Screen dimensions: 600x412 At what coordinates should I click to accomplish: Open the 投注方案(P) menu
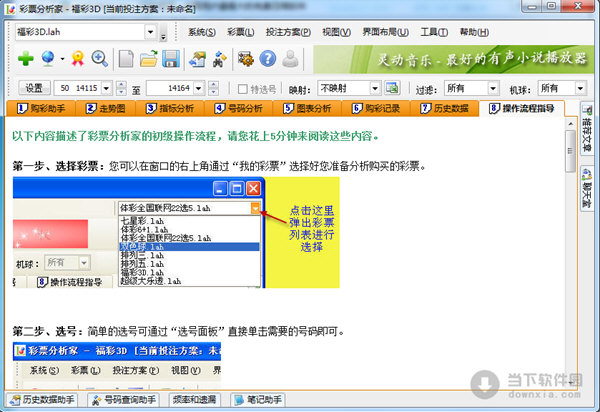click(x=288, y=32)
